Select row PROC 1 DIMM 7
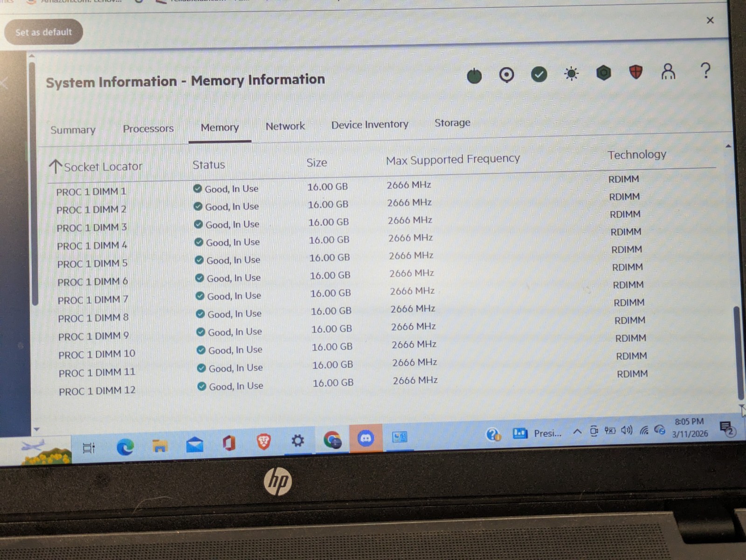The width and height of the screenshot is (746, 560). coord(350,293)
